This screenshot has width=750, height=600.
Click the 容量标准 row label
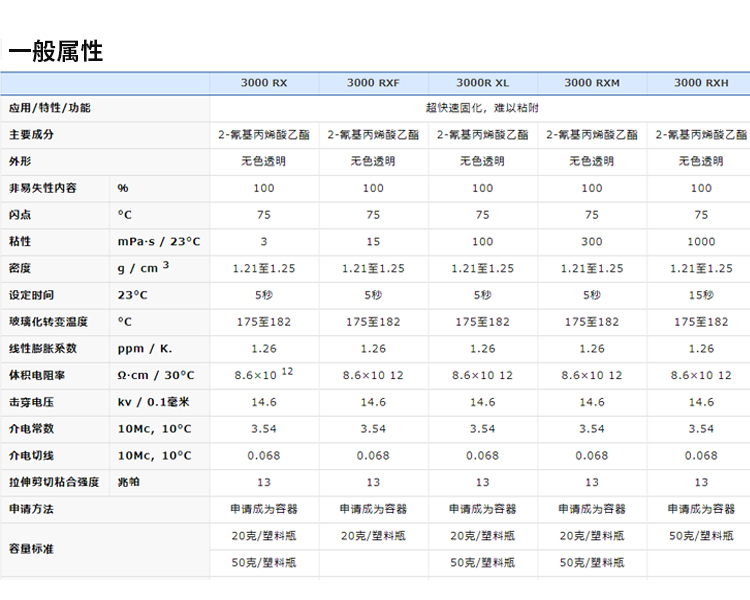pyautogui.click(x=31, y=549)
